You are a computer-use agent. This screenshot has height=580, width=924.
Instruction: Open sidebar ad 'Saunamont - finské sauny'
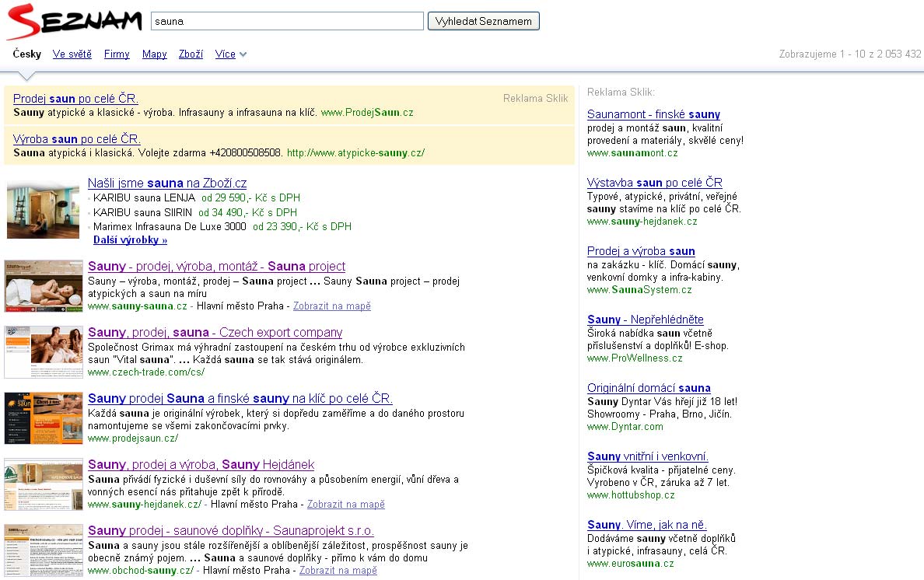653,114
